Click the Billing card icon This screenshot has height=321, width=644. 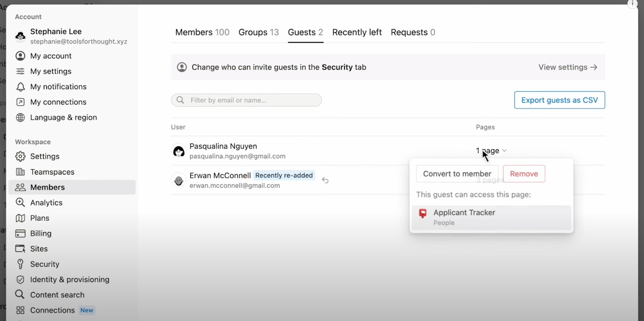[x=20, y=233]
